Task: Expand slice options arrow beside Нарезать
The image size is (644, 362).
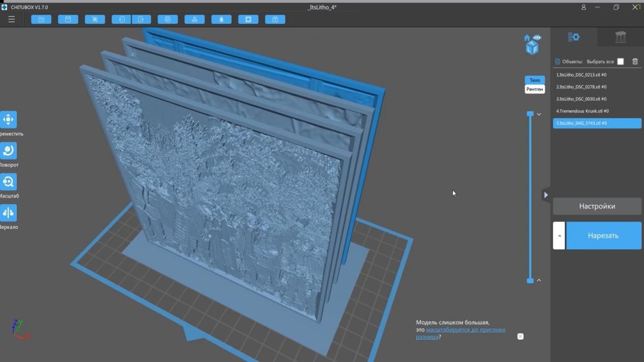Action: [x=559, y=236]
